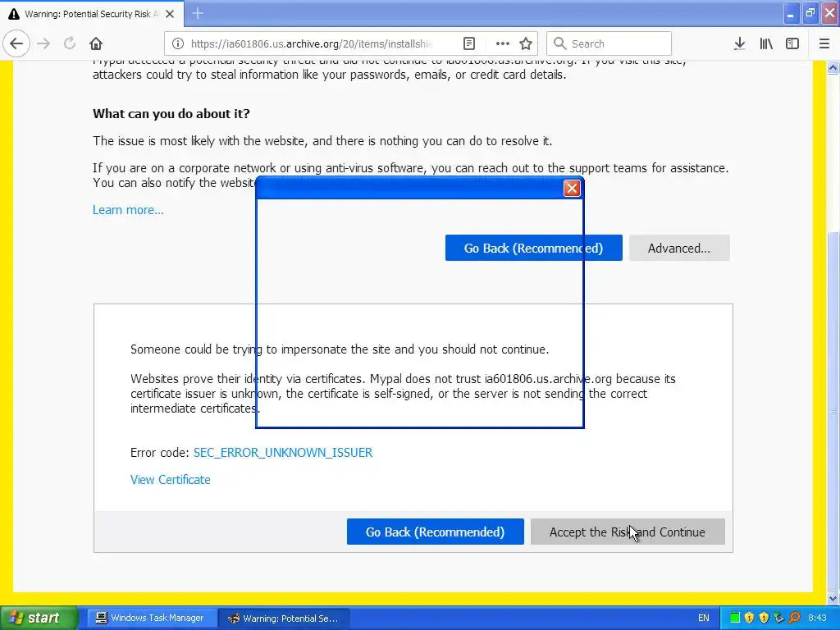Show site information in the address bar
This screenshot has height=630, width=840.
pos(178,43)
